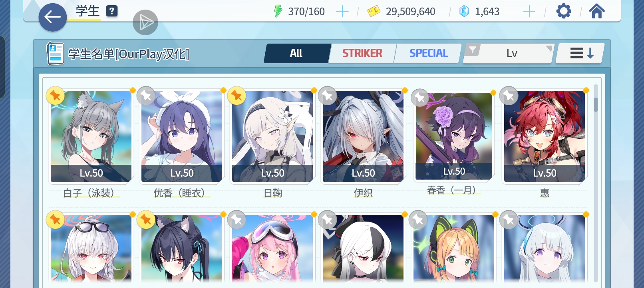Tap the plus to refill energy

(x=342, y=12)
